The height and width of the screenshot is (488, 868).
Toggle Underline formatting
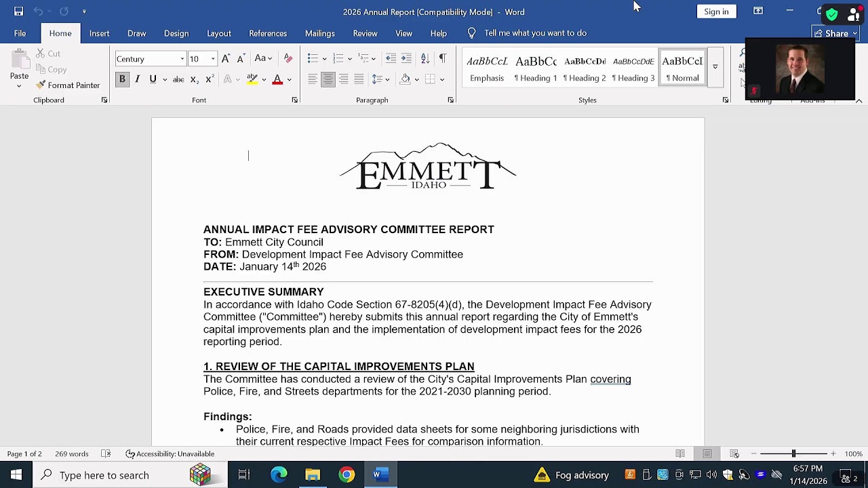(153, 79)
